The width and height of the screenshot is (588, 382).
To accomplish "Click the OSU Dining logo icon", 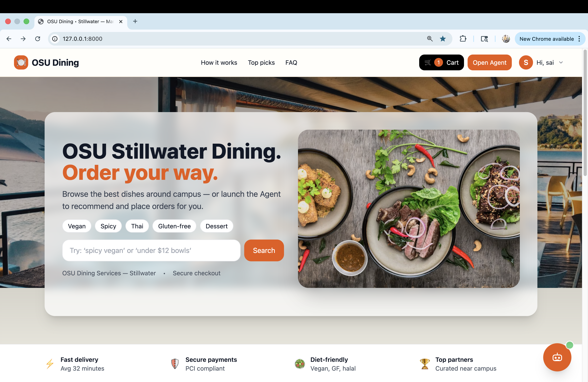I will tap(21, 62).
